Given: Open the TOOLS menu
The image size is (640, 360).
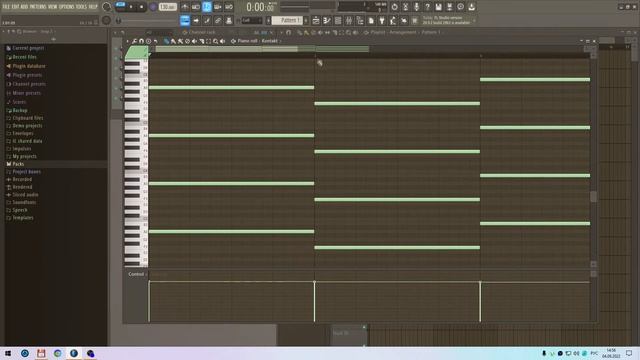Looking at the screenshot, I should pyautogui.click(x=81, y=7).
